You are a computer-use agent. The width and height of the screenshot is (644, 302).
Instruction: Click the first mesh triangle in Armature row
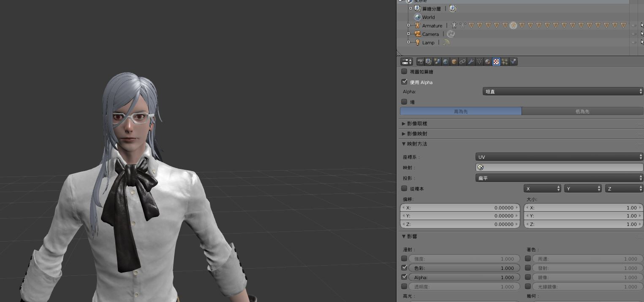(471, 26)
